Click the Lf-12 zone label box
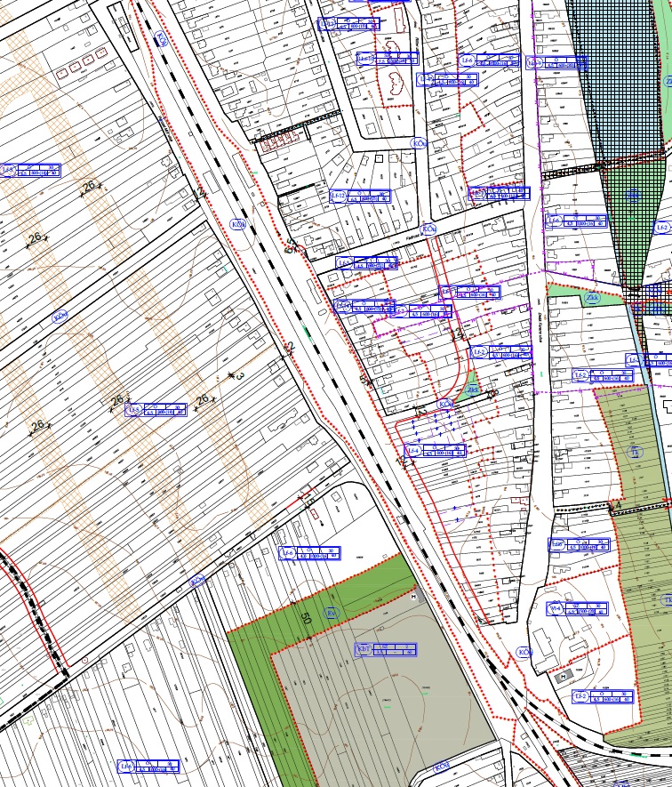 tap(360, 197)
